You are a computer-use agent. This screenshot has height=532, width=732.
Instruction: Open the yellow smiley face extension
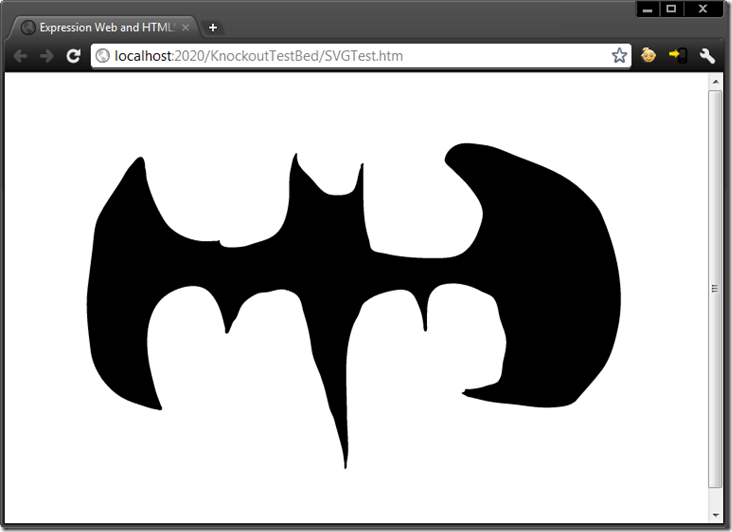[x=648, y=55]
